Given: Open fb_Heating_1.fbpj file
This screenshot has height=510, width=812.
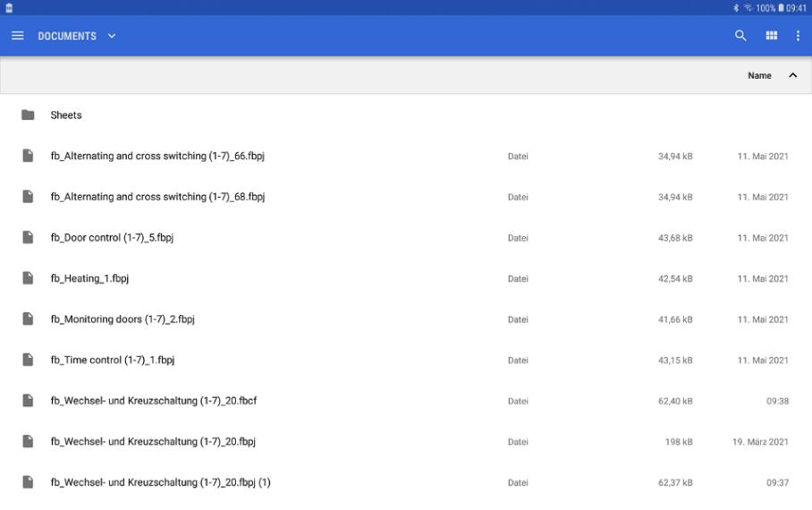Looking at the screenshot, I should tap(89, 278).
